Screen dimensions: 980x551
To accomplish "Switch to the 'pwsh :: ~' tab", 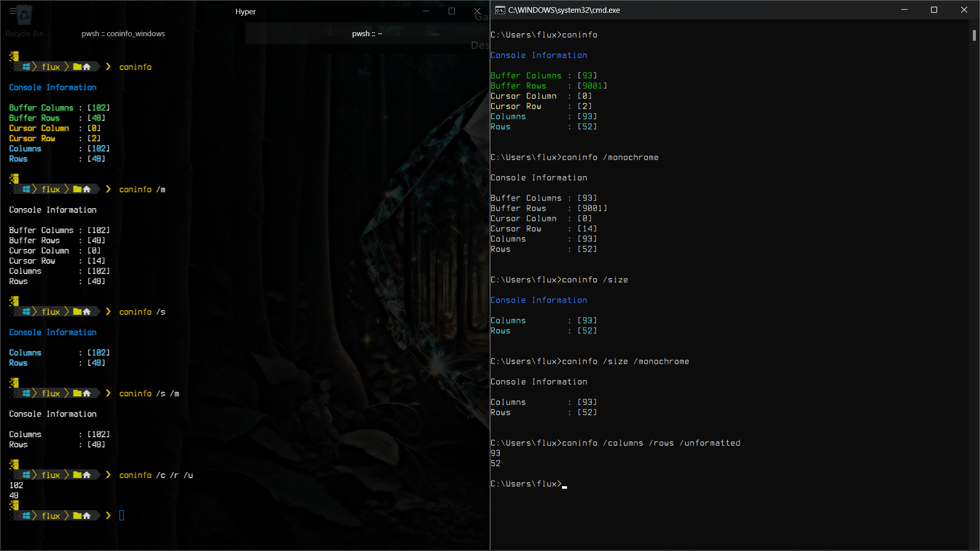I will click(366, 34).
